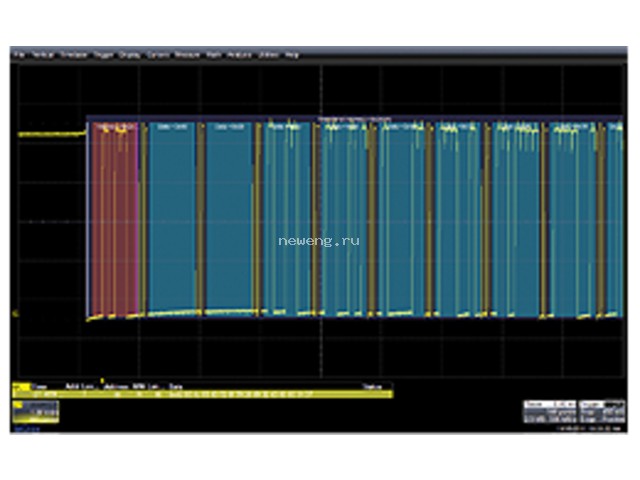Image resolution: width=640 pixels, height=480 pixels.
Task: Open the Vertical menu
Action: 43,54
